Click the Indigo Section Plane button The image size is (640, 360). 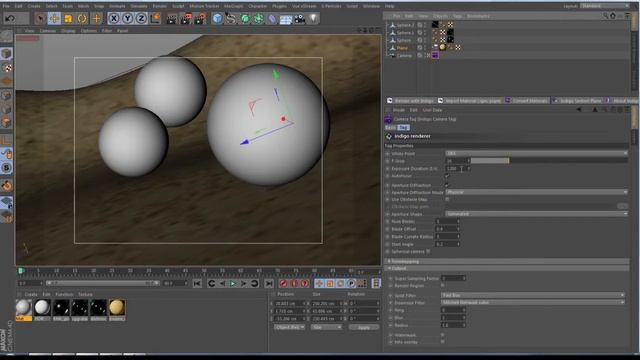[577, 100]
